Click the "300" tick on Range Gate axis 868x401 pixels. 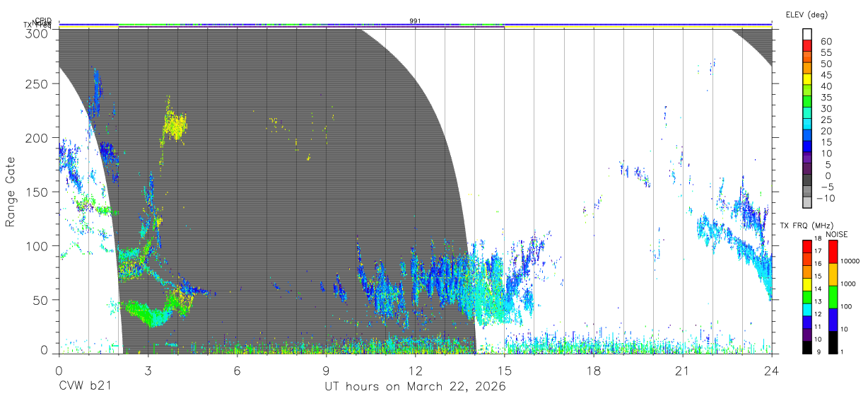(37, 33)
